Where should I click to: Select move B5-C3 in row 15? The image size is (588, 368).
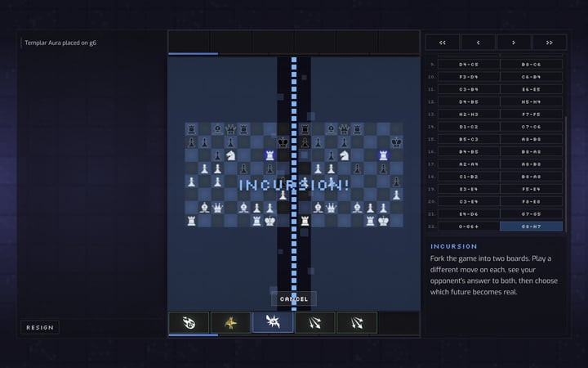tap(469, 139)
